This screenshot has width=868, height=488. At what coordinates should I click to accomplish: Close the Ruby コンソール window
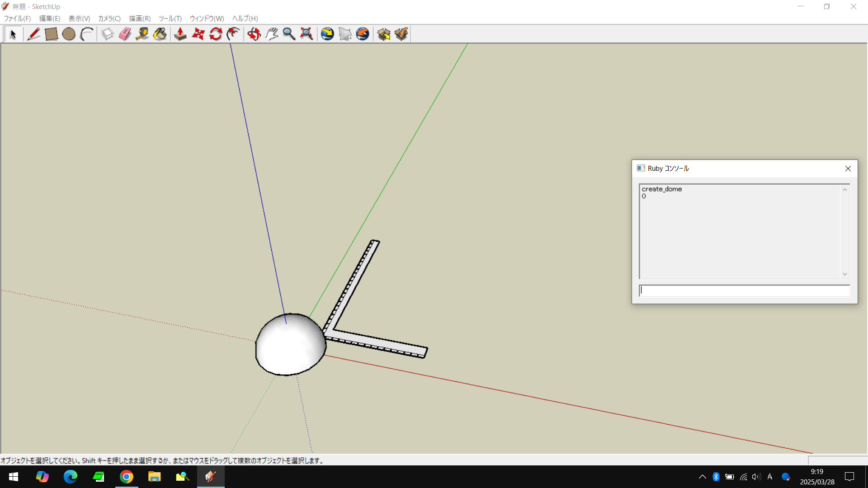click(x=848, y=169)
